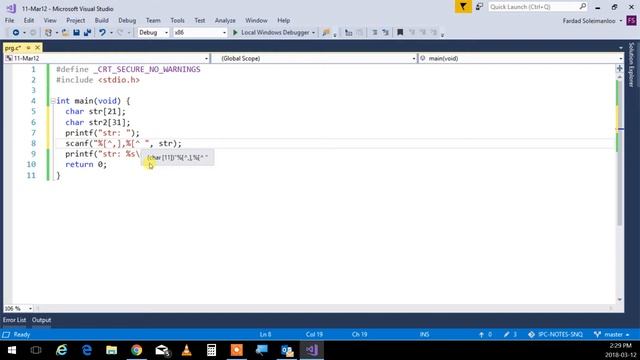Screen dimensions: 640x360
Task: Open the VLC media player from the taskbar
Action: tap(187, 350)
